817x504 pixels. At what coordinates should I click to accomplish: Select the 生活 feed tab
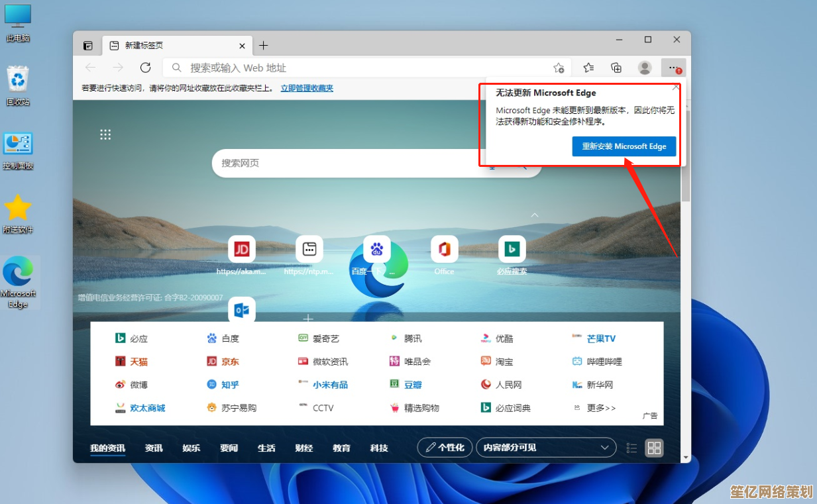(266, 448)
